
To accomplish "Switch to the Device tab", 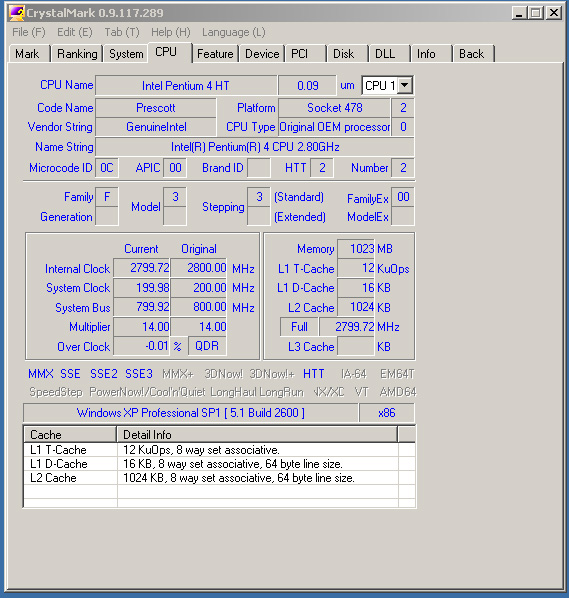I will pos(262,54).
